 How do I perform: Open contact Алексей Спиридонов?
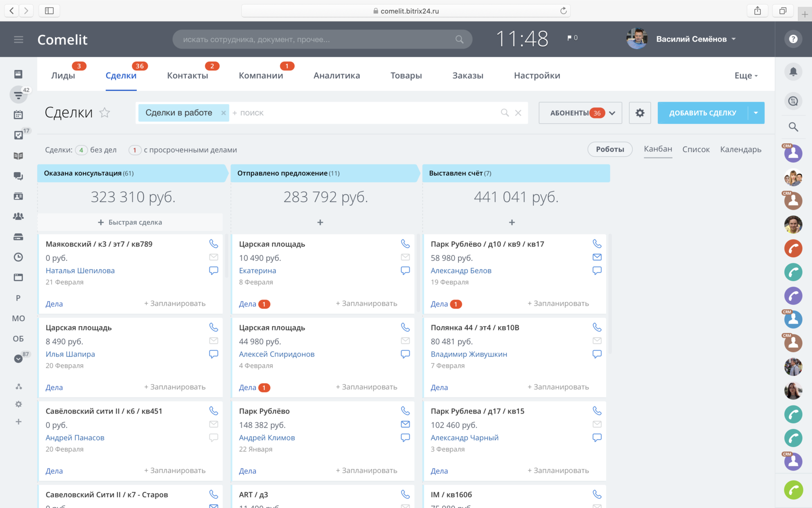click(276, 354)
